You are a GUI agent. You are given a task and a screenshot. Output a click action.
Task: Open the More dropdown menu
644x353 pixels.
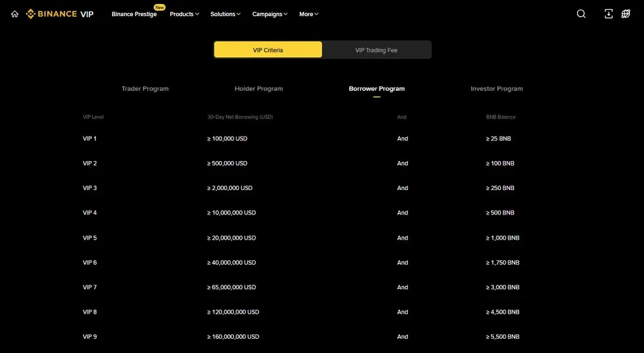point(308,14)
